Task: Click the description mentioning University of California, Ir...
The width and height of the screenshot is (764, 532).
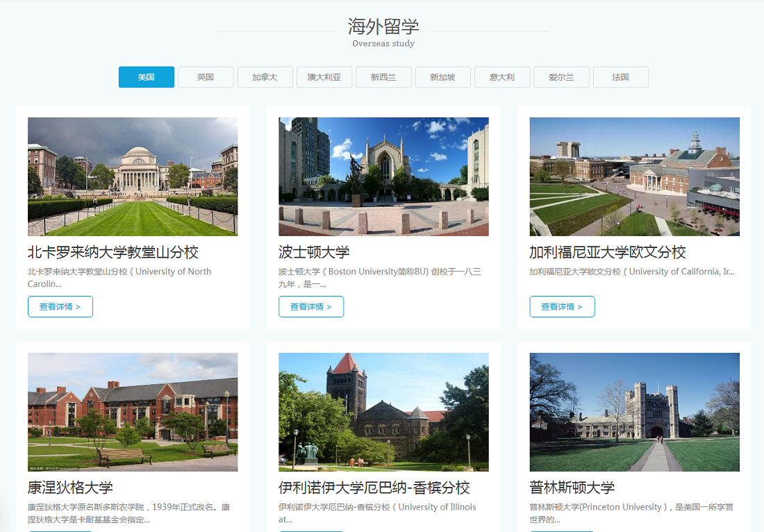Action: tap(632, 272)
